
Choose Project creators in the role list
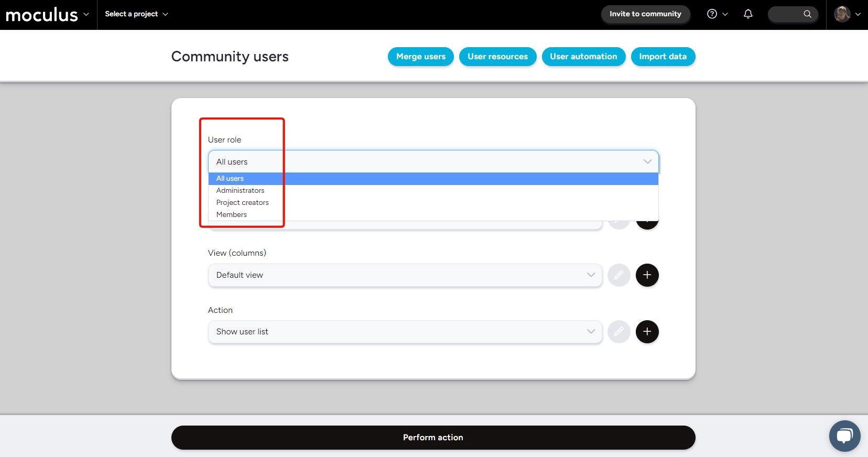[243, 203]
